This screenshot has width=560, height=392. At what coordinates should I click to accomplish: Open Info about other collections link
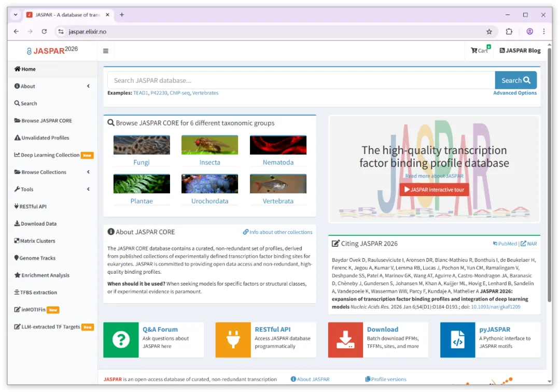(x=277, y=232)
